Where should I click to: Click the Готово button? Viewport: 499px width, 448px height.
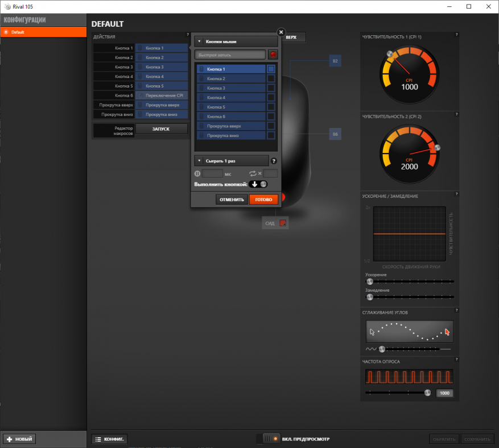[263, 200]
